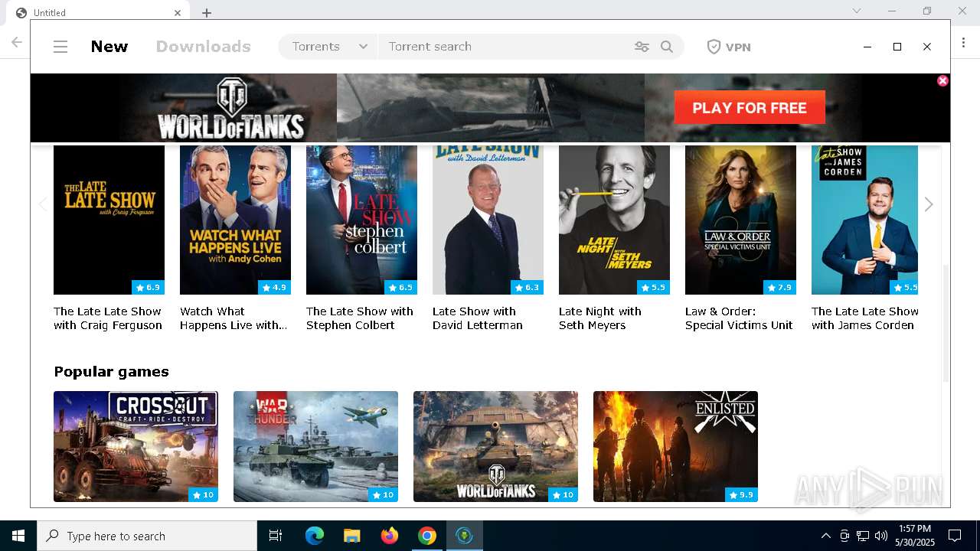Open the Enlisted game card

(x=675, y=446)
